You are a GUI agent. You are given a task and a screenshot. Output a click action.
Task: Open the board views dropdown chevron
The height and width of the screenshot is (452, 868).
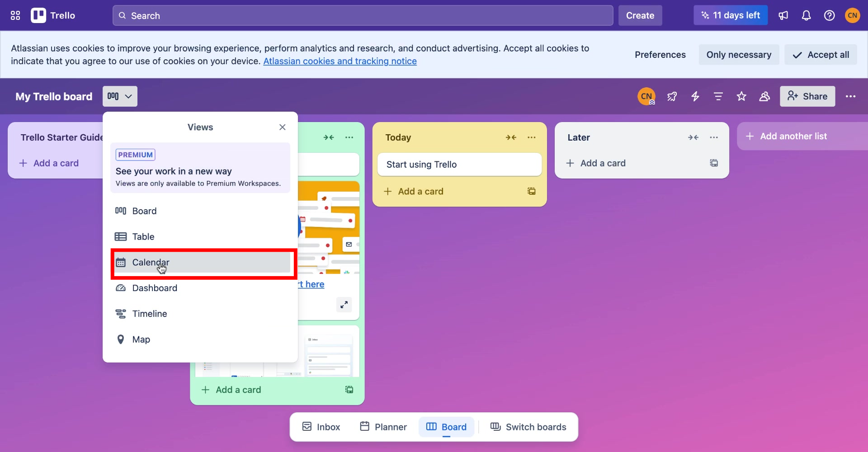click(127, 96)
